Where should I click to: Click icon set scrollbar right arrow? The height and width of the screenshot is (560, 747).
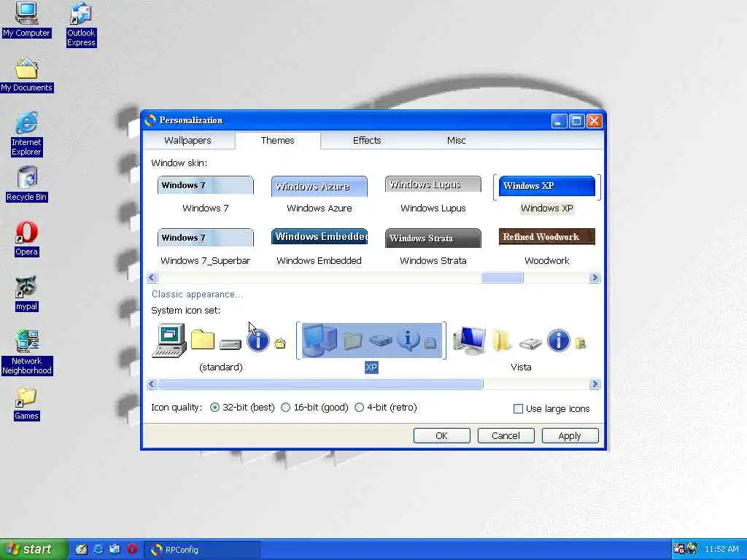coord(595,384)
